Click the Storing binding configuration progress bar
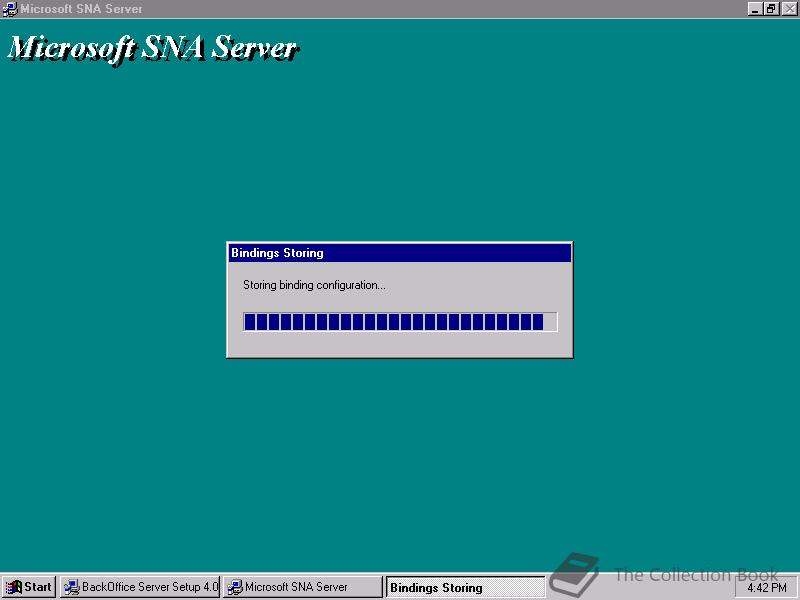The height and width of the screenshot is (600, 800). click(x=401, y=322)
